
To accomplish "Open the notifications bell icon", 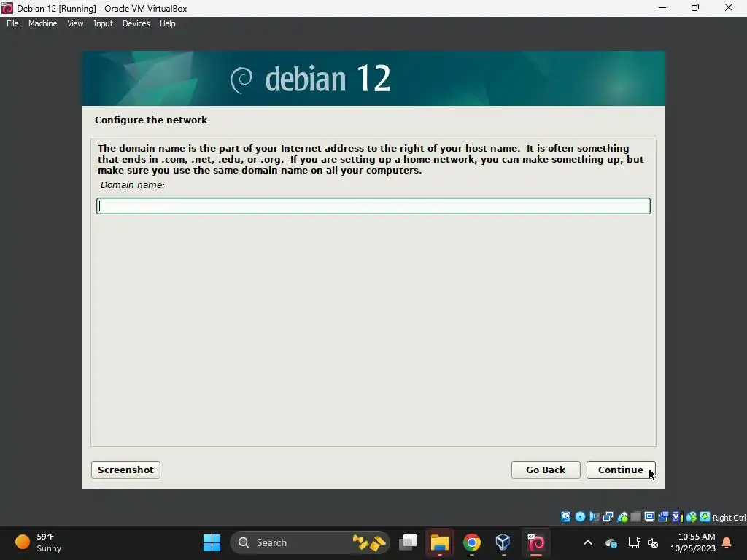I will [x=727, y=542].
